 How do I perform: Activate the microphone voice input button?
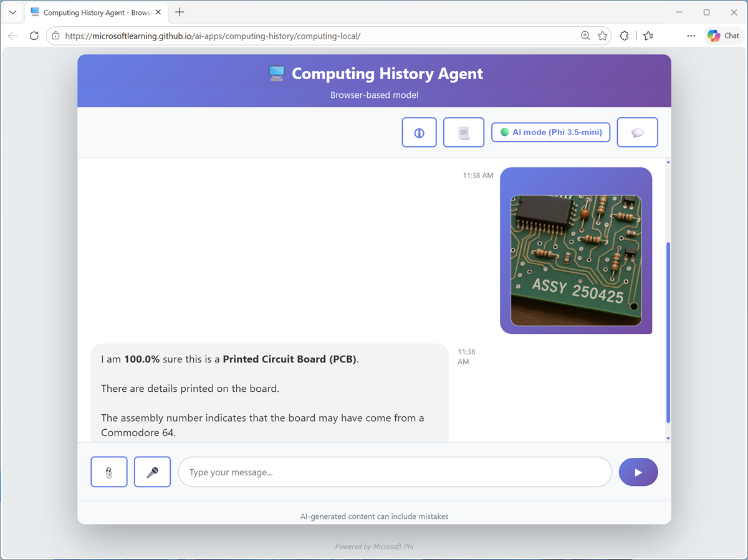[x=152, y=472]
